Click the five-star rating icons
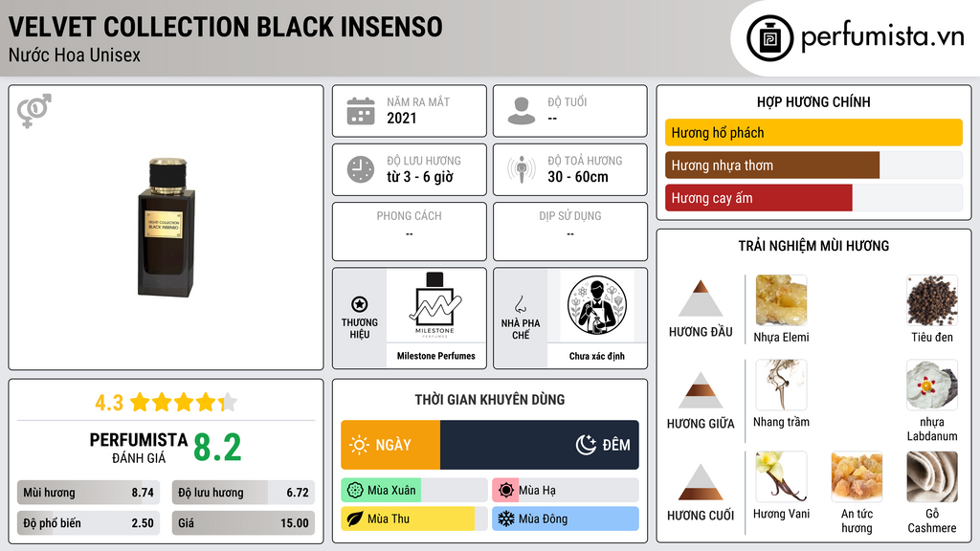The image size is (980, 551). pos(184,403)
